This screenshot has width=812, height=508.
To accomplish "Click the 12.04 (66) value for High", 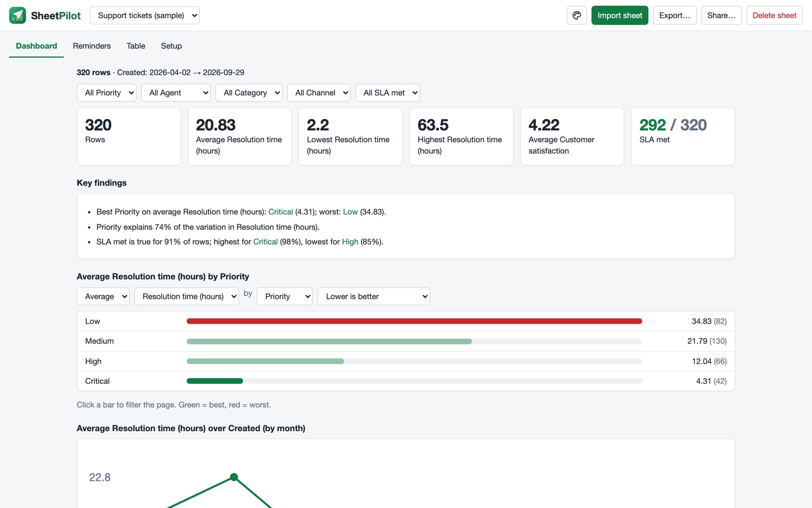I will pos(709,361).
